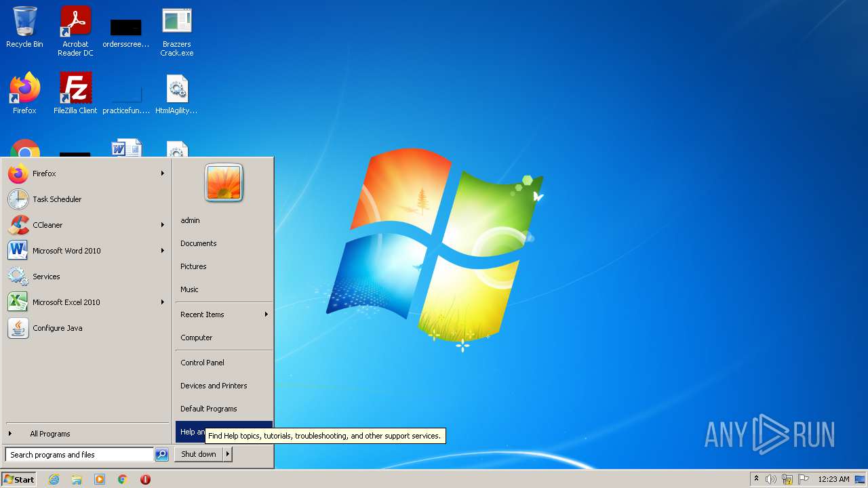Open Windows Media Player from taskbar
The width and height of the screenshot is (868, 488).
100,479
